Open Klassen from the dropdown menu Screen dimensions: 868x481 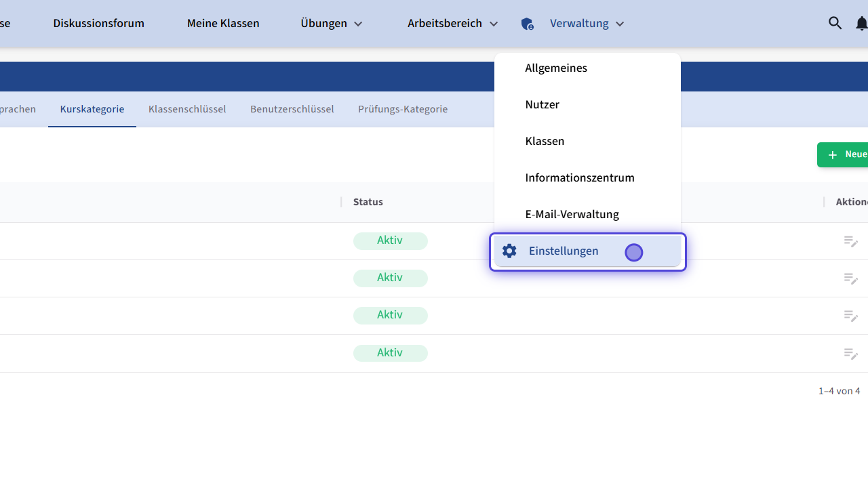click(x=545, y=141)
